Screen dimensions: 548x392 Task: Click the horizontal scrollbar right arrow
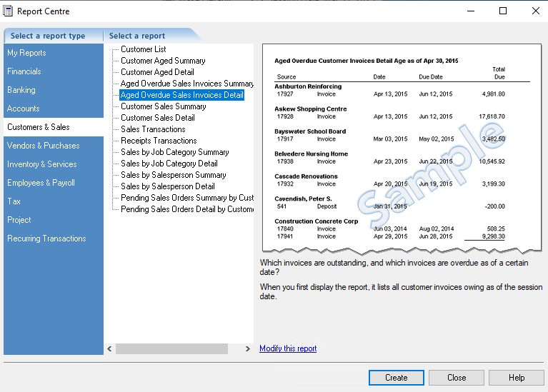tap(248, 349)
